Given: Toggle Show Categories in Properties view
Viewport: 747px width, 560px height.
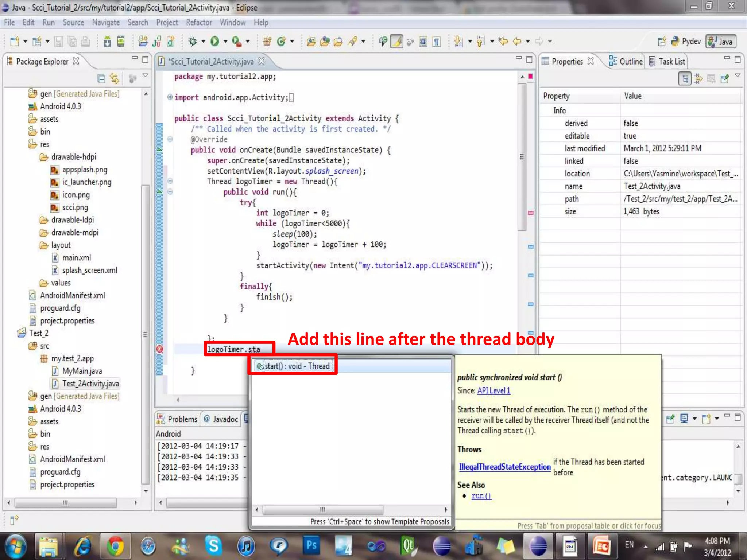Looking at the screenshot, I should (x=685, y=78).
